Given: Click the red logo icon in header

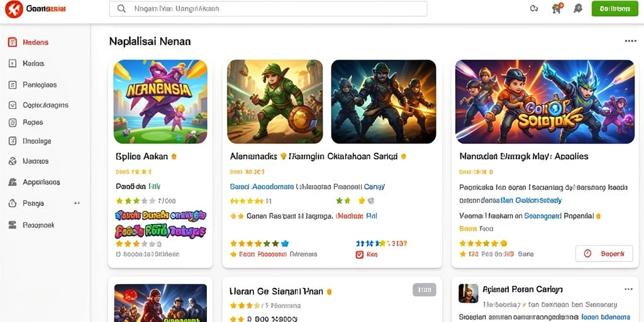Looking at the screenshot, I should click(14, 9).
